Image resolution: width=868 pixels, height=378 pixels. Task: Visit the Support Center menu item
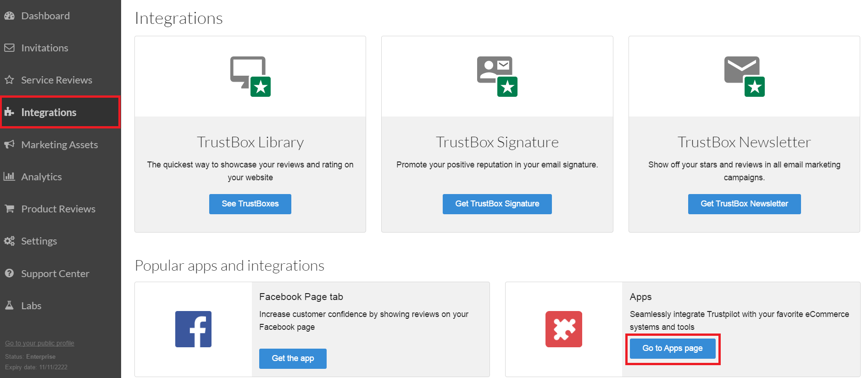pyautogui.click(x=61, y=273)
